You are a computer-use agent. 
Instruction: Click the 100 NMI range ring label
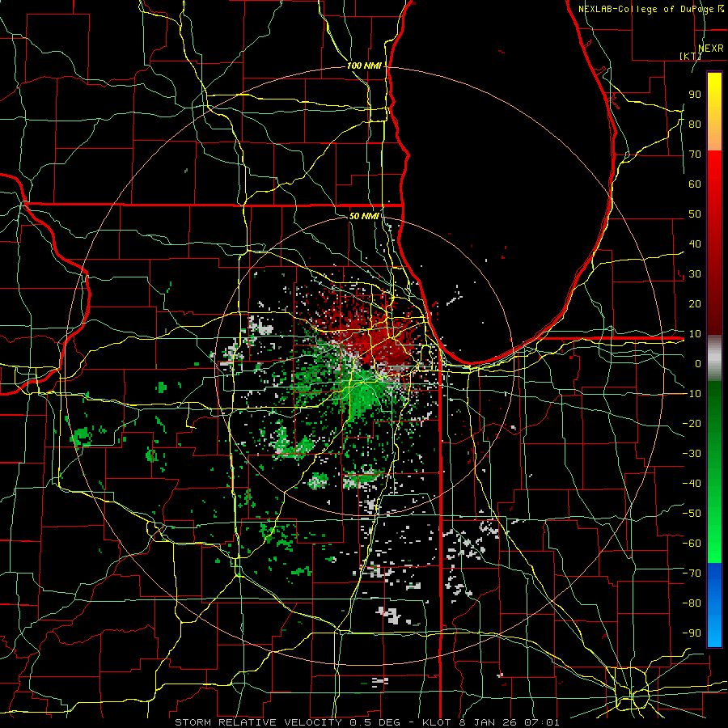point(364,66)
